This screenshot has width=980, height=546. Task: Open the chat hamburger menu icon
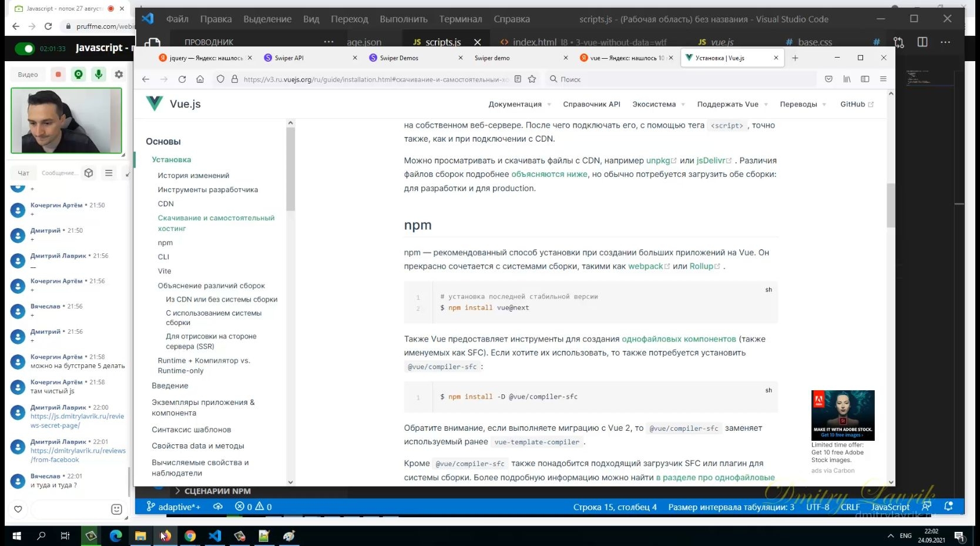coord(109,173)
